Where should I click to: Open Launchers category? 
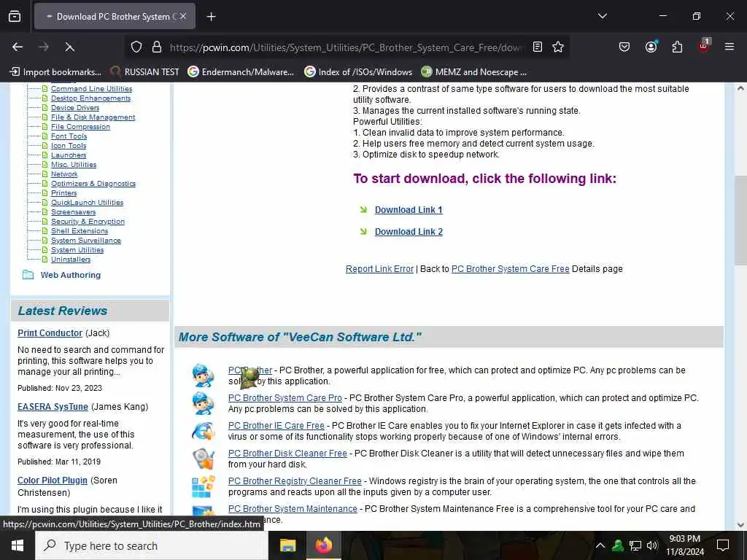pos(69,155)
